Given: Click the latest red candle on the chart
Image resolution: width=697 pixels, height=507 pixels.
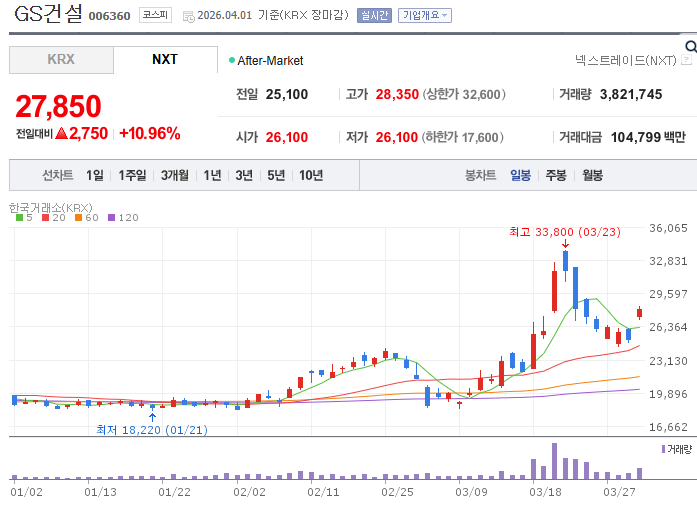Looking at the screenshot, I should click(x=639, y=313).
